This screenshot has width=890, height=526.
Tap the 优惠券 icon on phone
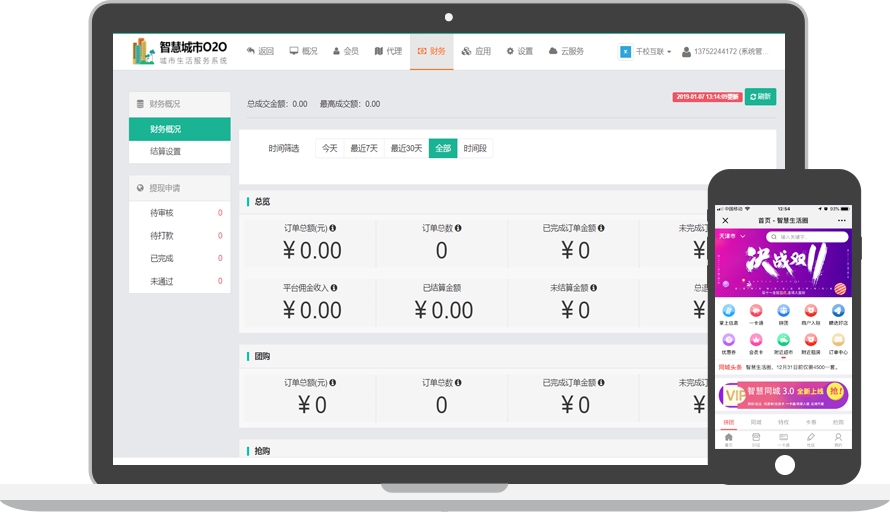[x=729, y=340]
